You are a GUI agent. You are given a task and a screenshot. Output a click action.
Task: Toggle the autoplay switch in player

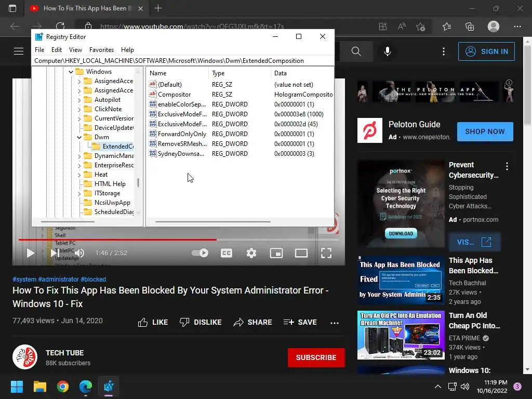[x=200, y=253]
